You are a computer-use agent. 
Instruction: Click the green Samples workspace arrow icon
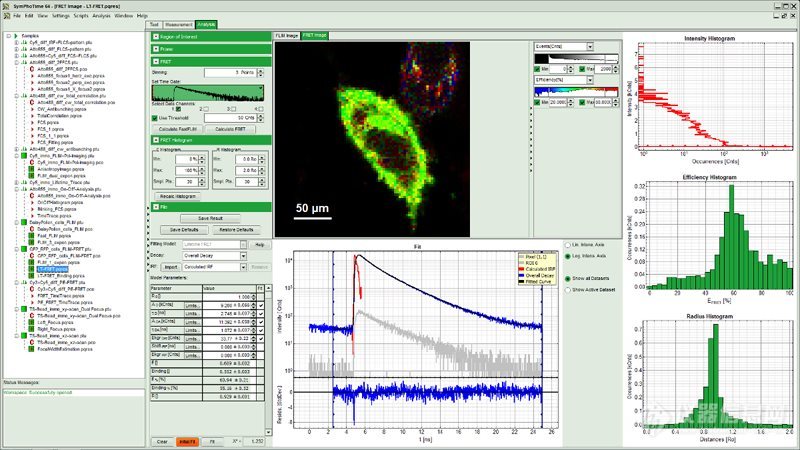coord(15,34)
